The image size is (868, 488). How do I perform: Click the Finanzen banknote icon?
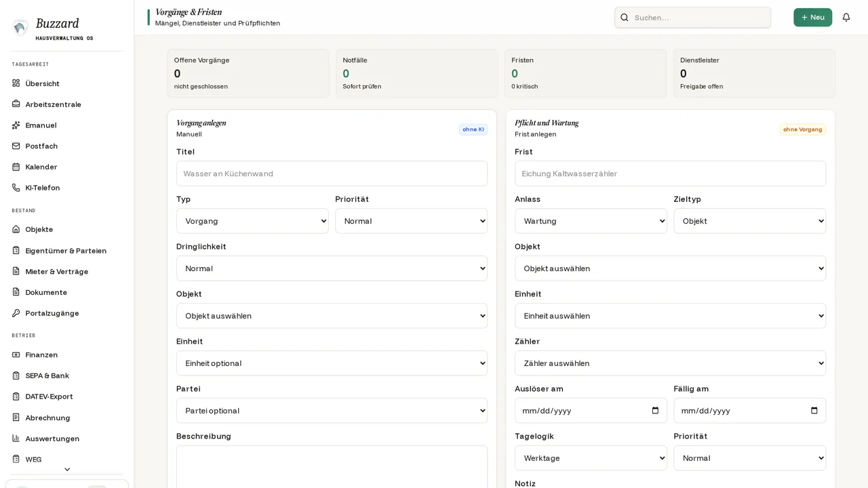[x=16, y=354]
